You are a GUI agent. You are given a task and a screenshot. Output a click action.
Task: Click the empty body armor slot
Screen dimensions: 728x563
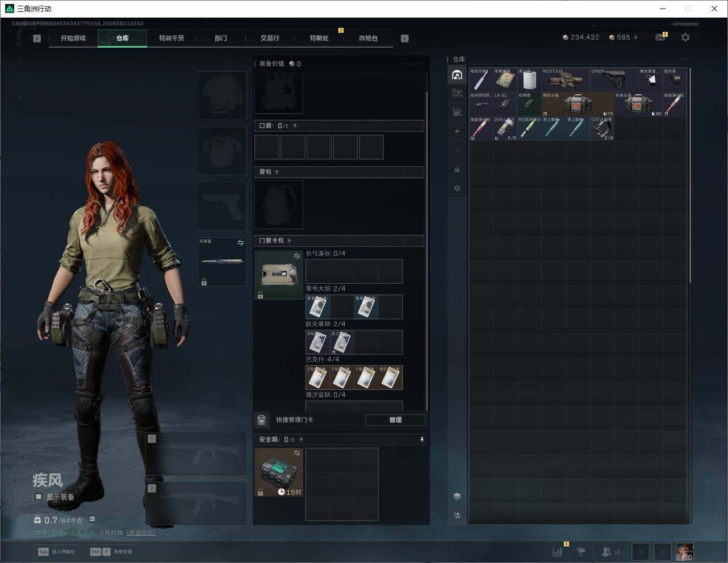[x=222, y=150]
